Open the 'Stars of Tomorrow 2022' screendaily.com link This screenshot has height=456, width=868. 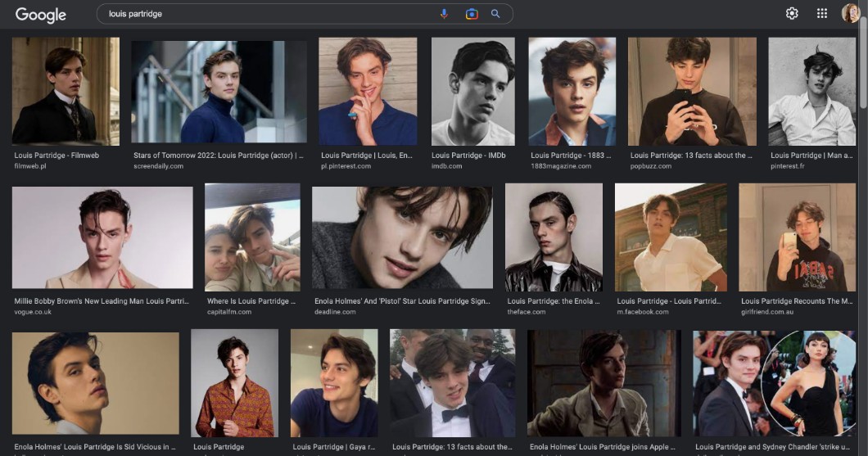point(218,155)
